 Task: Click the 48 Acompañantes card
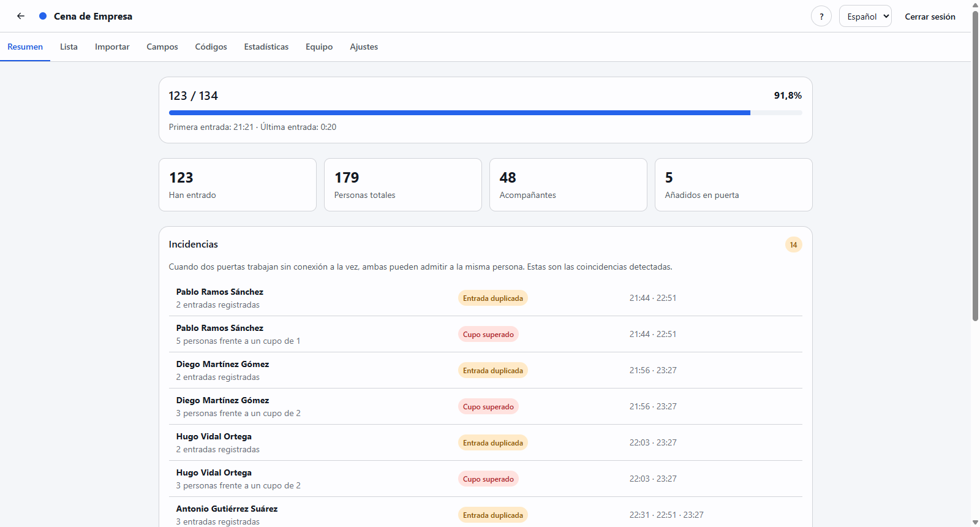pos(568,185)
